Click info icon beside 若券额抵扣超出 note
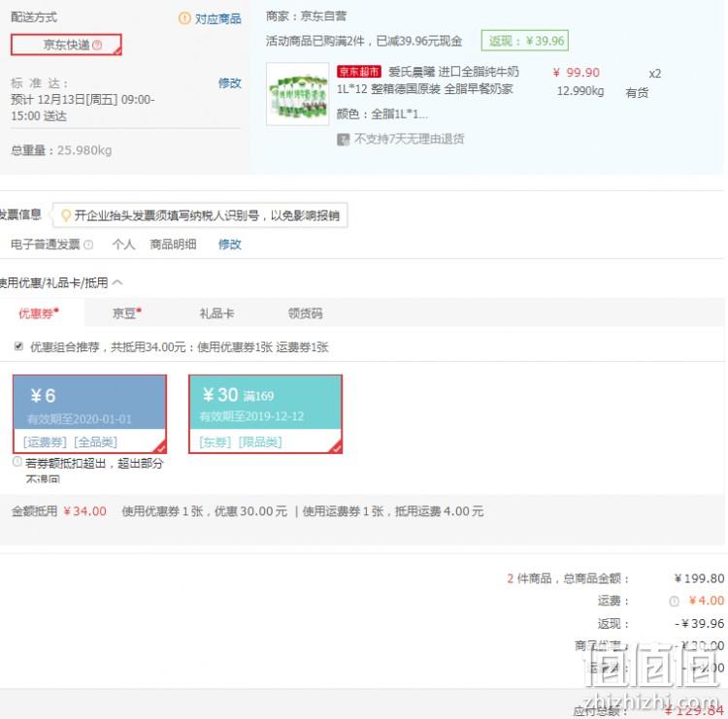This screenshot has width=728, height=719. [17, 462]
